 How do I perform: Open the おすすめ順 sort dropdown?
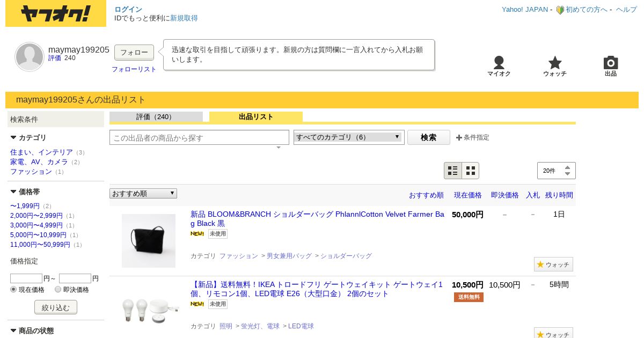point(143,193)
